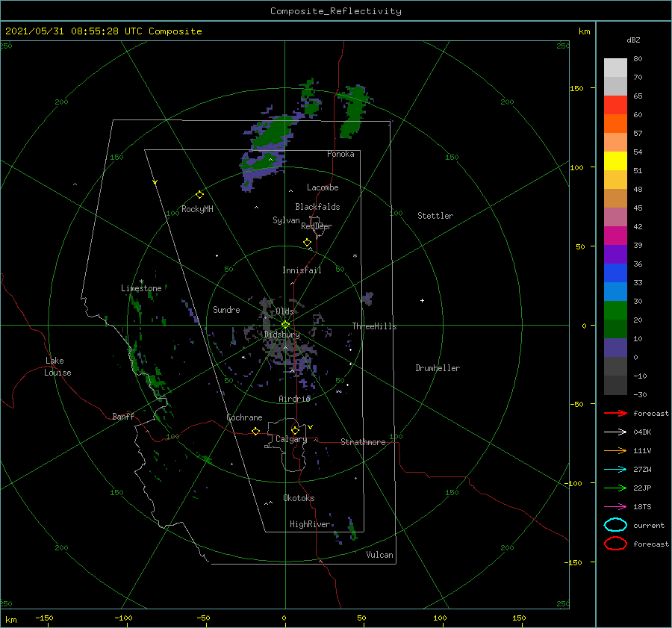Click the yellow radar-center diamond below Olds
The width and height of the screenshot is (672, 628).
pyautogui.click(x=285, y=325)
